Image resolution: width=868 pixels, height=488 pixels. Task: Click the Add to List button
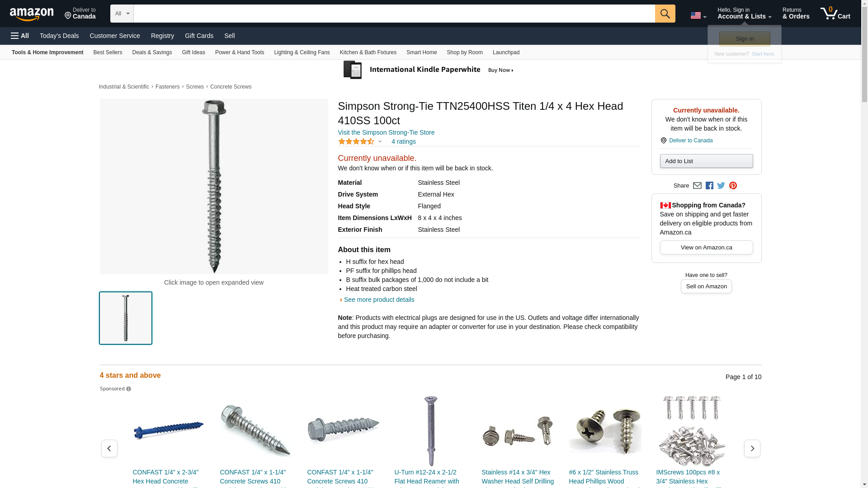[706, 161]
